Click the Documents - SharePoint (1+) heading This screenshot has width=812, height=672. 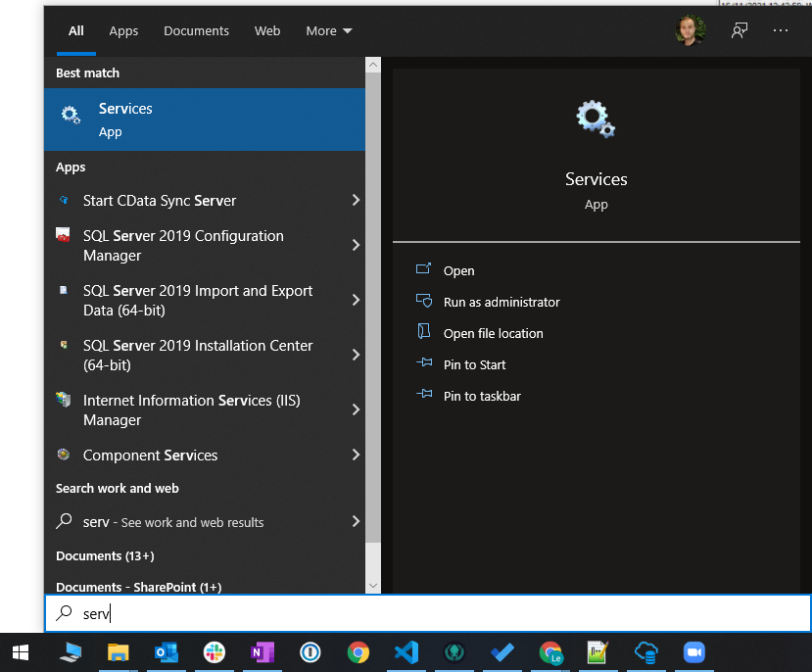point(139,587)
